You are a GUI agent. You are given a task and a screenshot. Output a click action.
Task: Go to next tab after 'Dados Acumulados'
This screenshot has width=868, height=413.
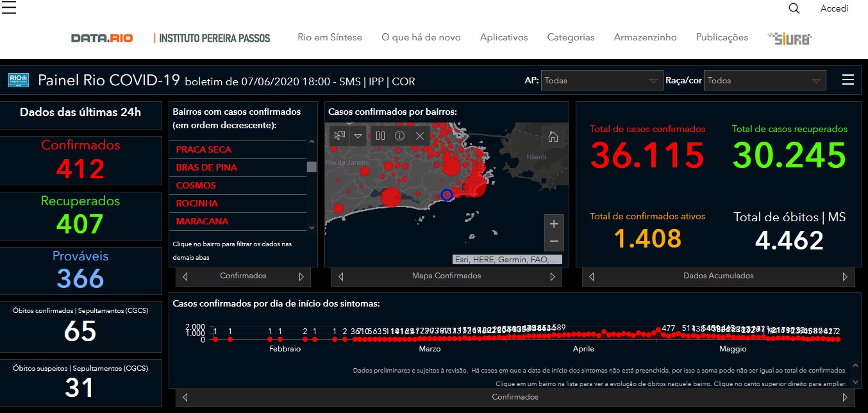click(x=845, y=277)
